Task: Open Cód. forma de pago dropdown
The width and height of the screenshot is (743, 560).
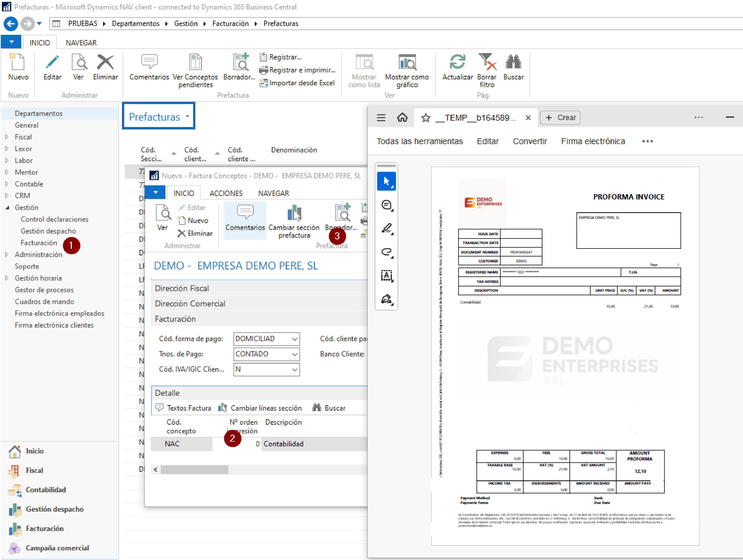Action: click(x=295, y=339)
